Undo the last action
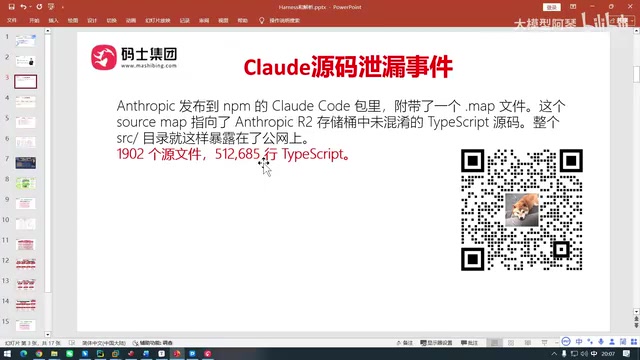 23,7
